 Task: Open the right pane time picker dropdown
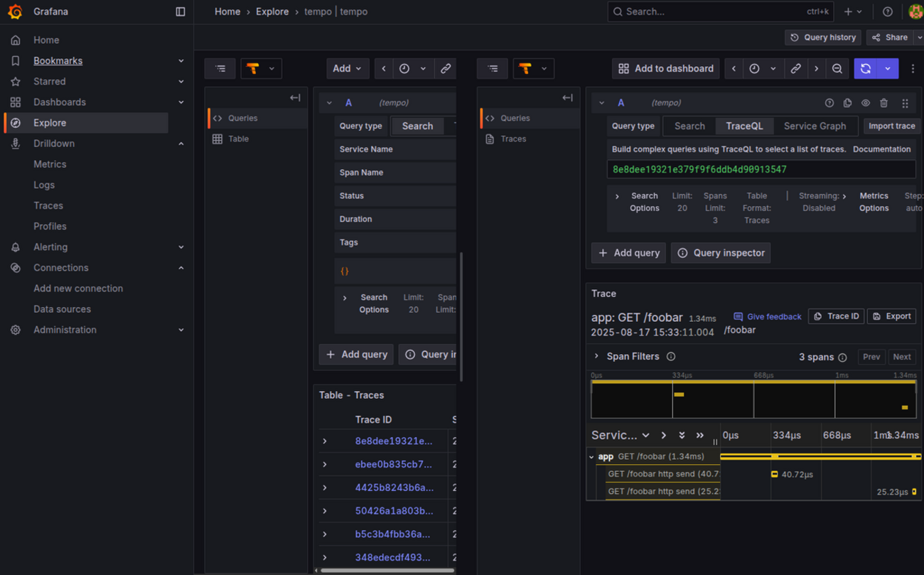tap(763, 68)
